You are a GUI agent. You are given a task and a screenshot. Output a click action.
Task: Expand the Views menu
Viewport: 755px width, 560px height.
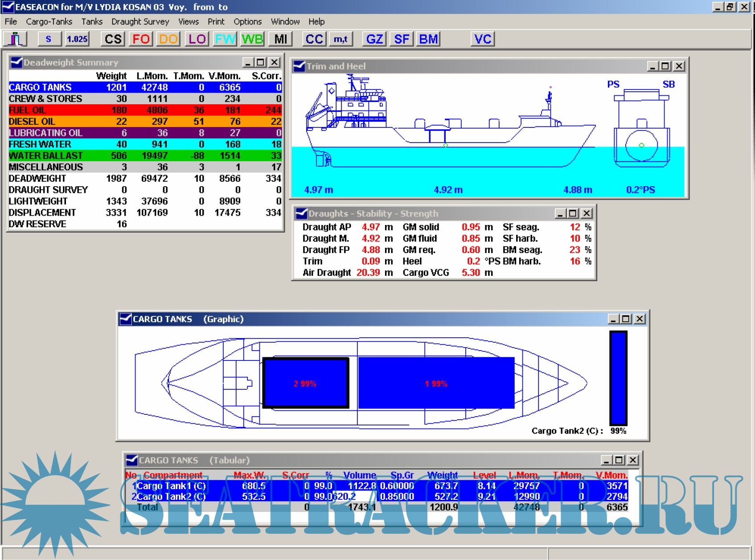188,21
